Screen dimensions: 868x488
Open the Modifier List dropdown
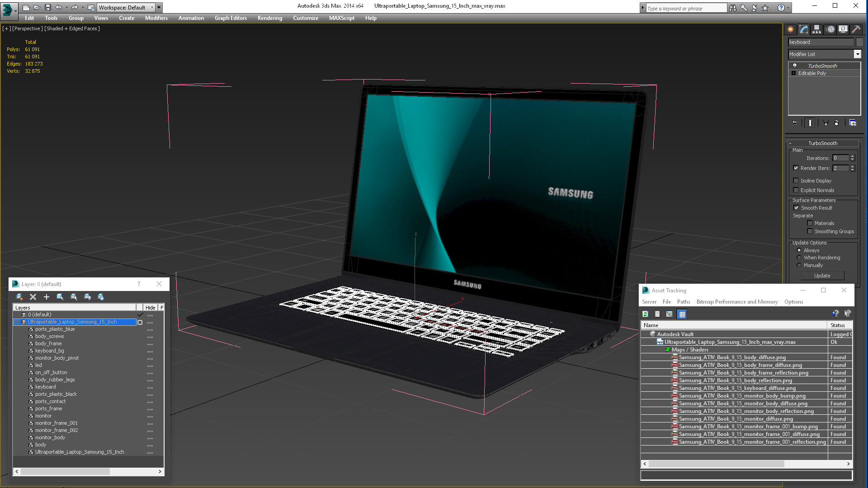click(x=857, y=54)
